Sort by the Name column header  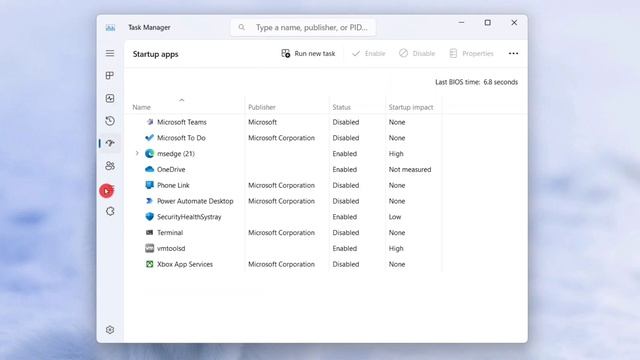click(x=142, y=107)
